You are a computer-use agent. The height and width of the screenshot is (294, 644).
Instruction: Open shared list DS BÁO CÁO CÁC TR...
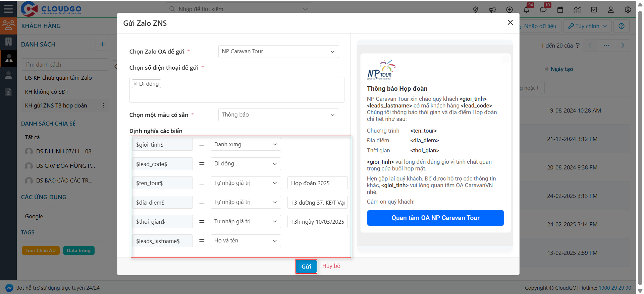pos(64,180)
